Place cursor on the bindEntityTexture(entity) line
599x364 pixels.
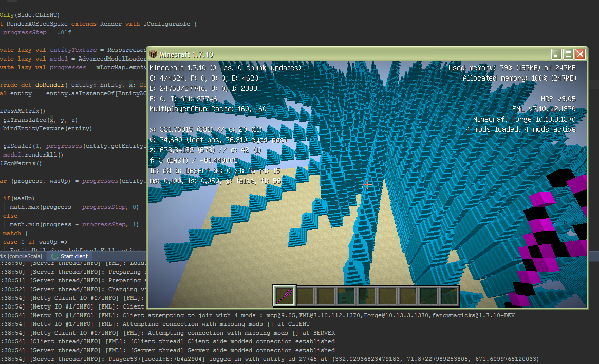(x=48, y=128)
